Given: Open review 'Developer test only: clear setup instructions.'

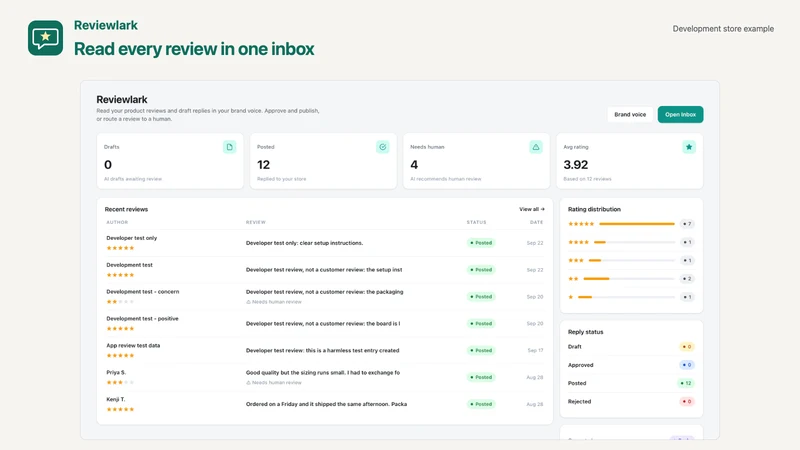Looking at the screenshot, I should click(x=305, y=243).
